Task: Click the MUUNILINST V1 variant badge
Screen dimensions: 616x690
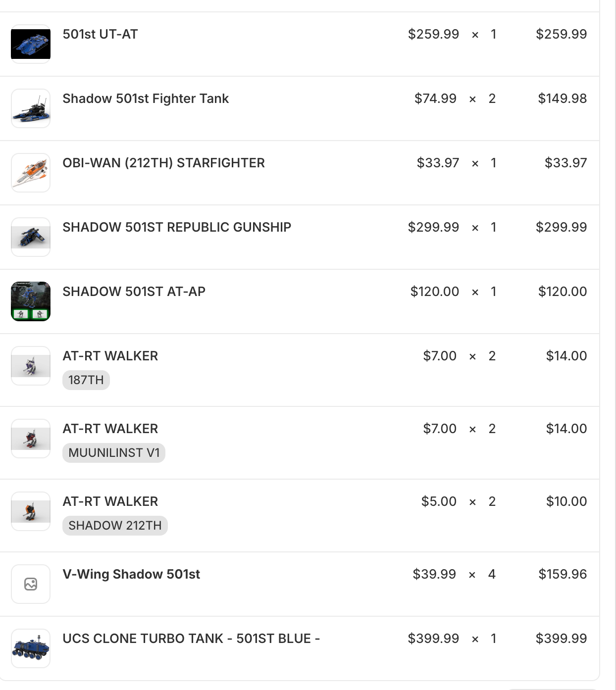Action: coord(114,453)
